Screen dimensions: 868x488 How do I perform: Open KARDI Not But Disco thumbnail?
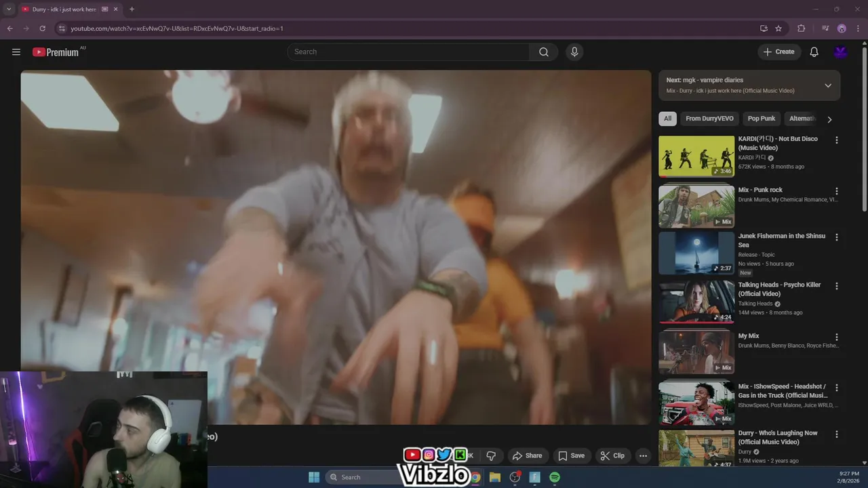(696, 157)
